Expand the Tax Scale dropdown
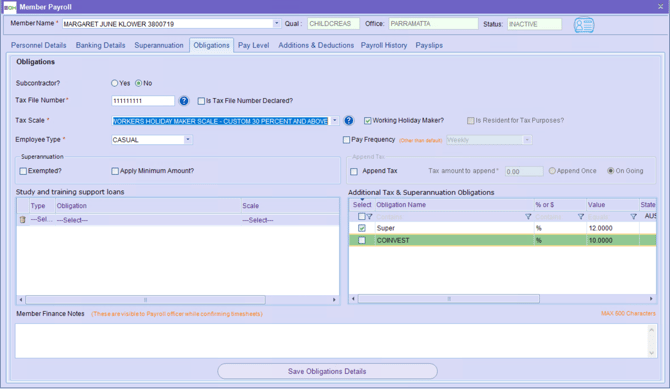 tap(335, 121)
